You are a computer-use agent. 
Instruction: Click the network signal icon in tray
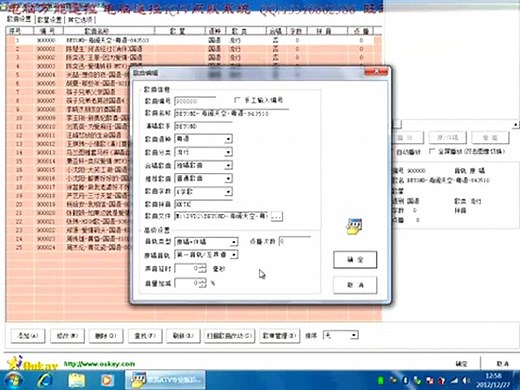point(455,380)
